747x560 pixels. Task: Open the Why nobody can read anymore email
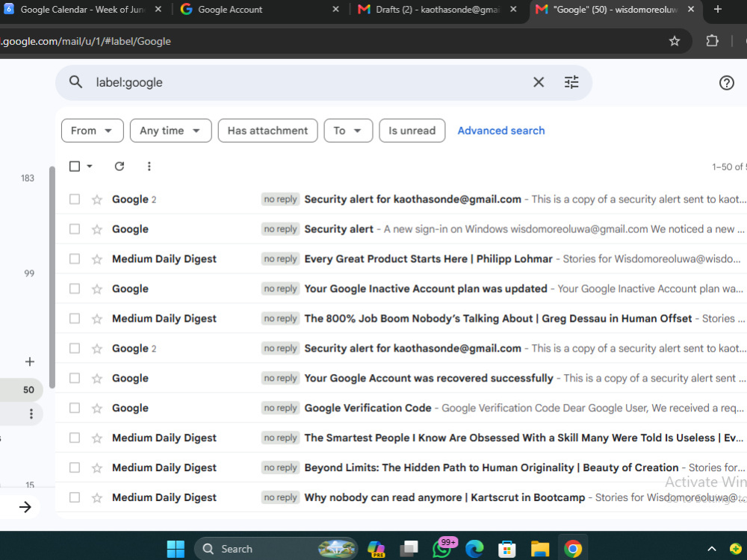click(x=401, y=497)
